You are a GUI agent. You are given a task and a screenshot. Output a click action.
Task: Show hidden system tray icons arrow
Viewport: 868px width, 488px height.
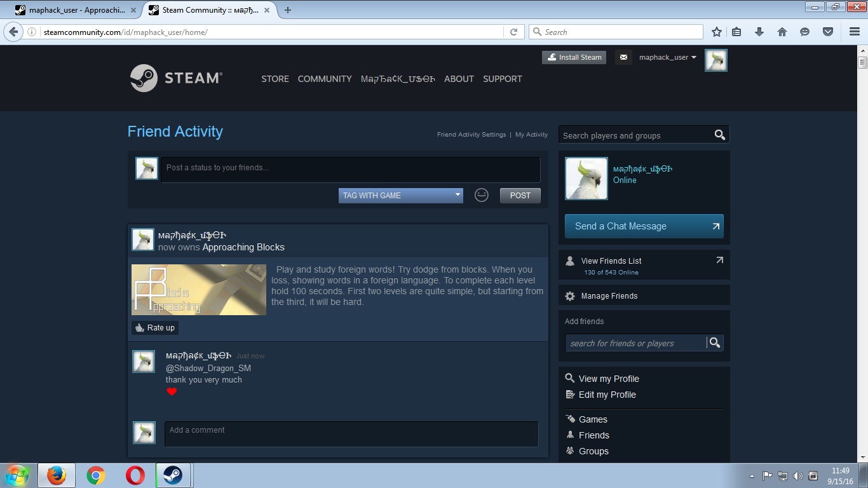[x=752, y=476]
